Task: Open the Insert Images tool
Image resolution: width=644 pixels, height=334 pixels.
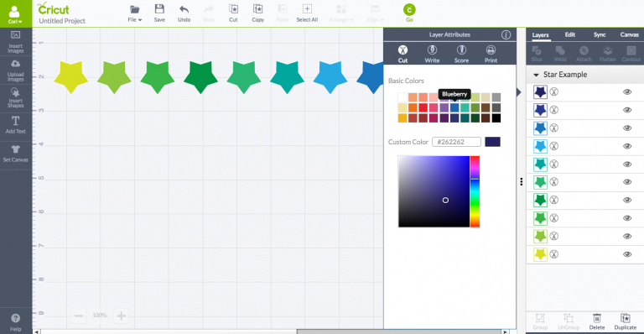Action: (16, 42)
